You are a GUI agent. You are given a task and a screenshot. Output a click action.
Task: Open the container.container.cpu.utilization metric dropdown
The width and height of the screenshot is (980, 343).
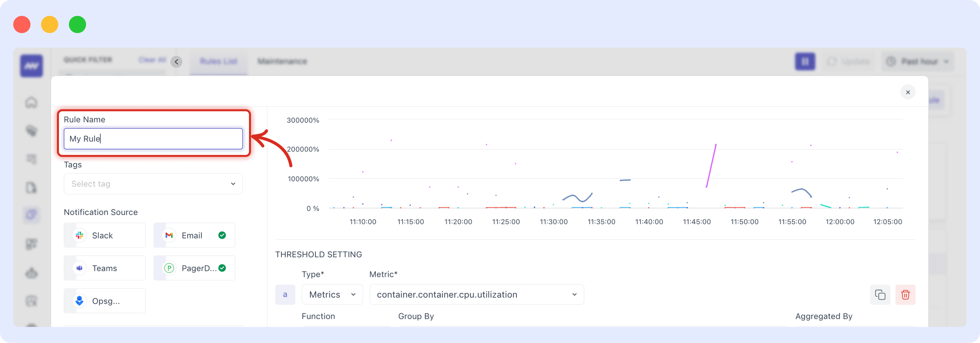[476, 295]
